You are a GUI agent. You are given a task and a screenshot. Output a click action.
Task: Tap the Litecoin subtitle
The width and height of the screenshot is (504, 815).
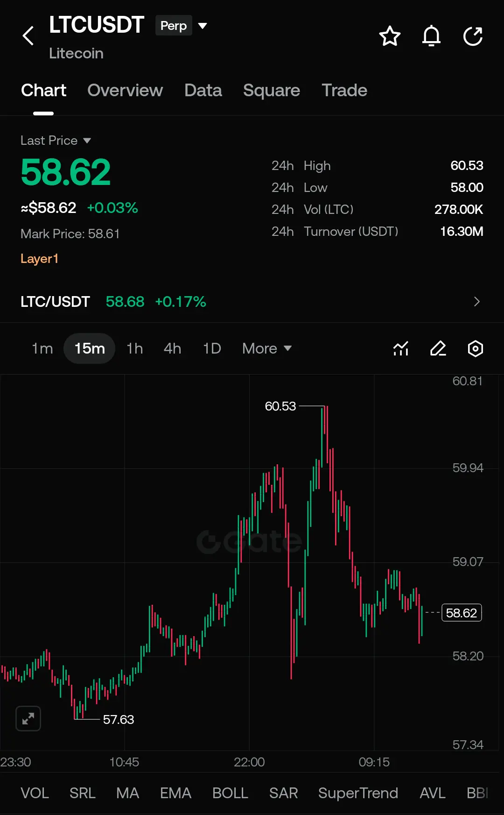tap(76, 53)
